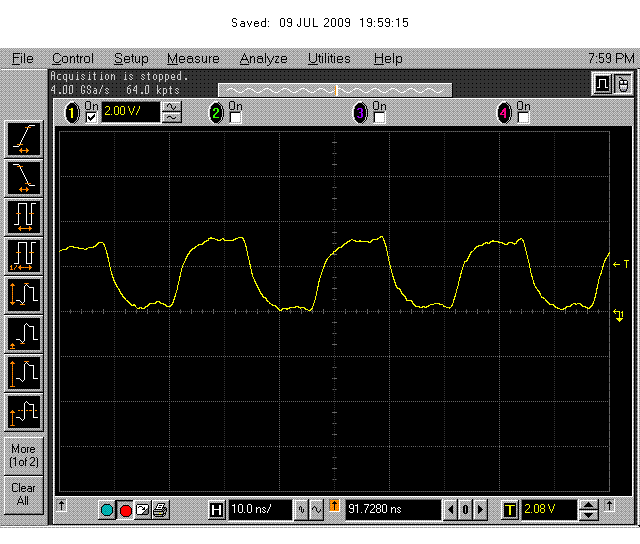The width and height of the screenshot is (640, 544).
Task: Click the stretched-wave horizontal scale icon
Action: click(x=316, y=510)
